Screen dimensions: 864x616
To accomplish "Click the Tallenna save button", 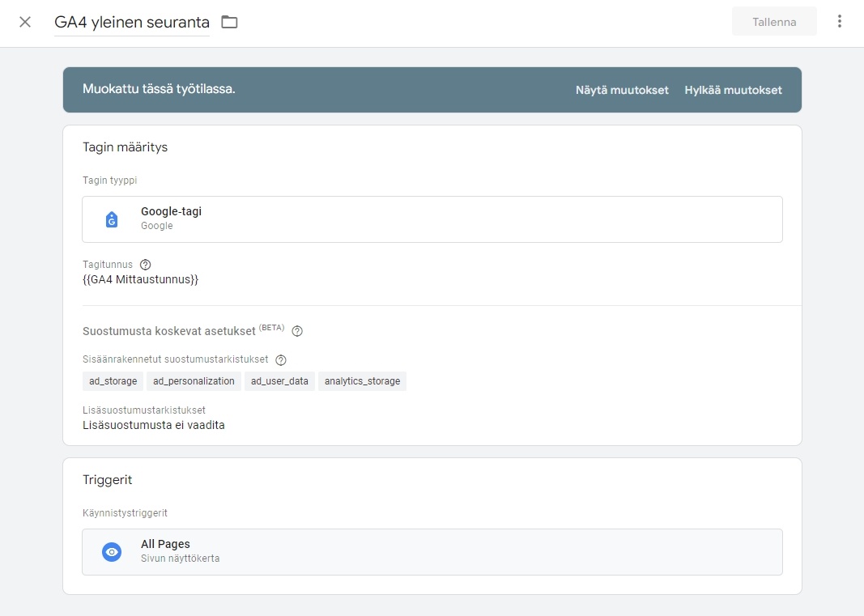I will point(774,22).
